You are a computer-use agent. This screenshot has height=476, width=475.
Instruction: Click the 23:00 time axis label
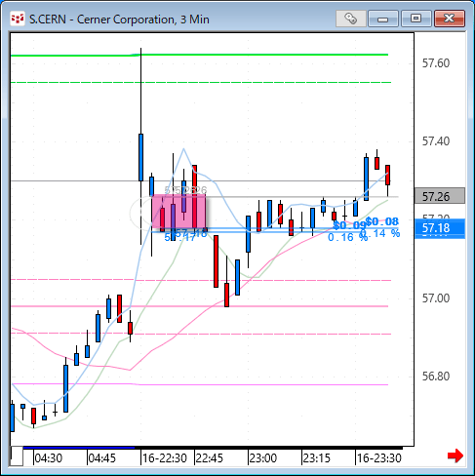click(263, 458)
